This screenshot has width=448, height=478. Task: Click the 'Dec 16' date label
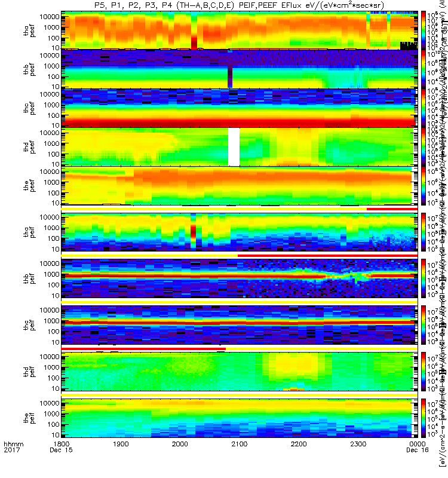(x=417, y=450)
